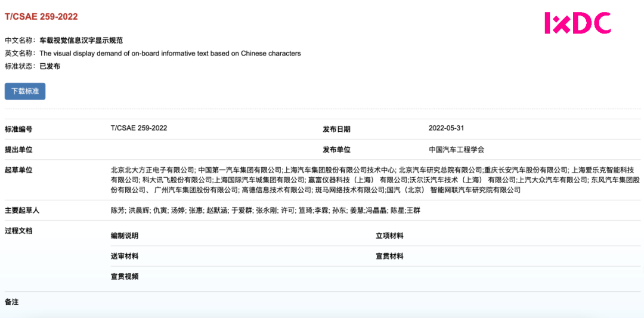Click the drafting units paragraph beginning 北京北大方正电子有限公司
The height and width of the screenshot is (318, 644).
[x=375, y=180]
